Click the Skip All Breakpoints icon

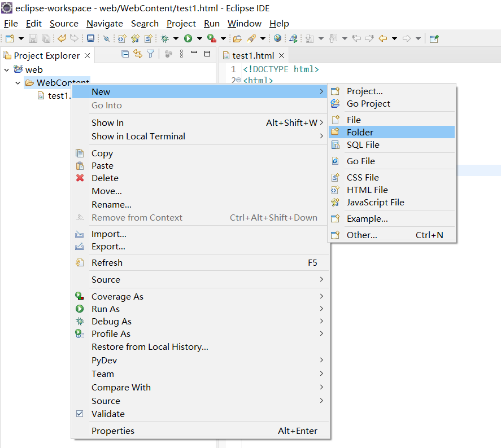(x=106, y=38)
